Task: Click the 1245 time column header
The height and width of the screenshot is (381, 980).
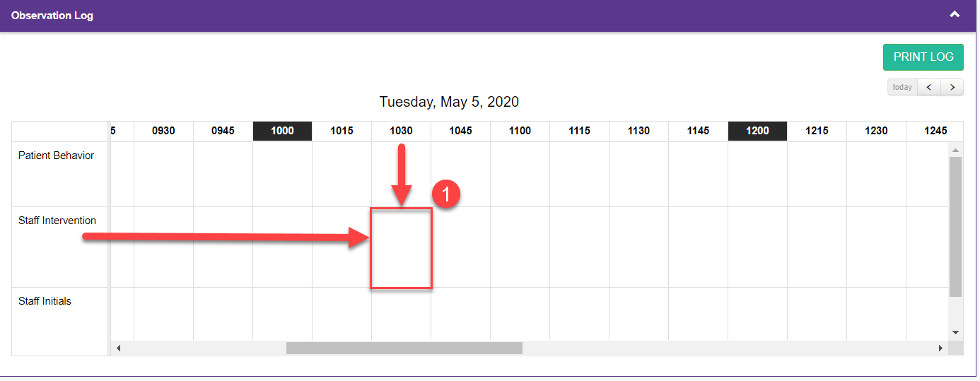Action: point(935,131)
